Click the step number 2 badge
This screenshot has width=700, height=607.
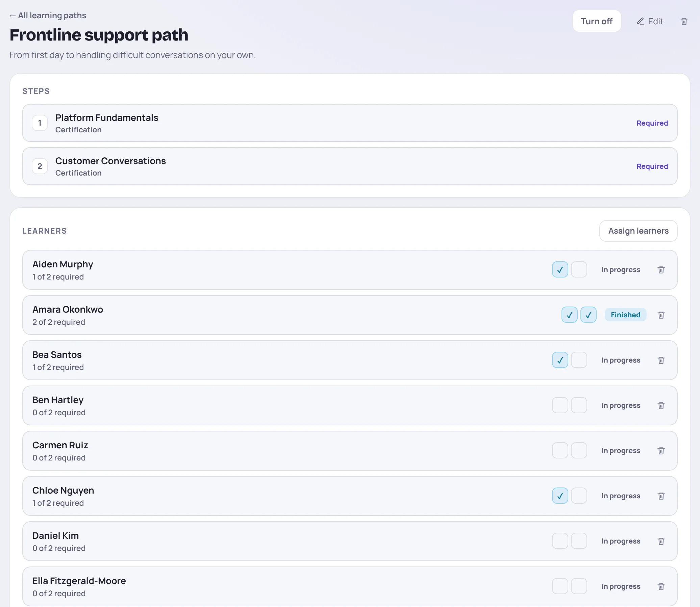40,166
